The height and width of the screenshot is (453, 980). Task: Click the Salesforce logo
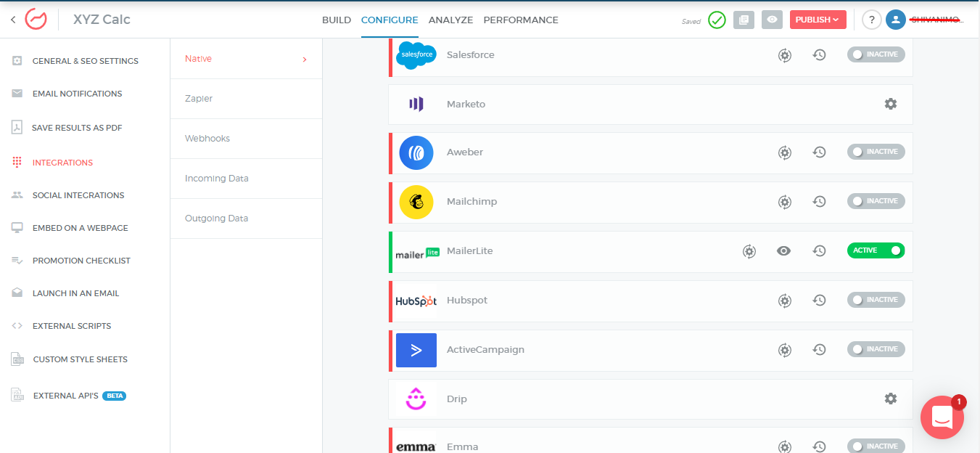[416, 55]
